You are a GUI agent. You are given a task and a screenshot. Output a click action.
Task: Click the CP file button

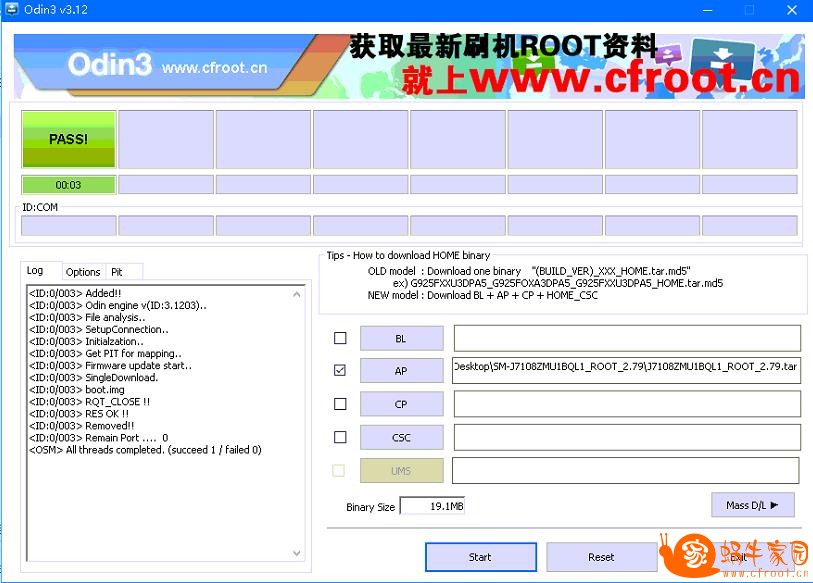point(402,404)
